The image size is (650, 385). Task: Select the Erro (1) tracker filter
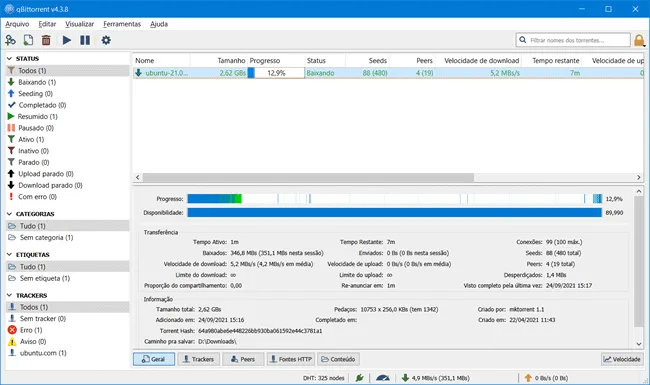(68, 330)
